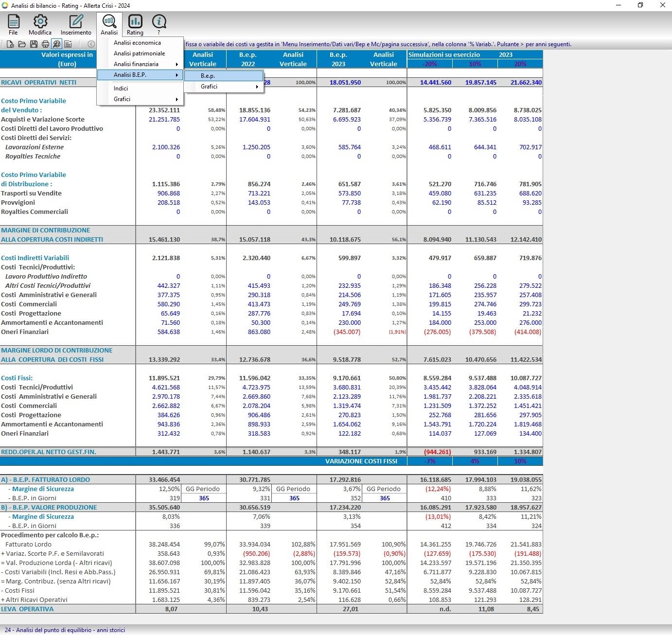Save using the floppy disk icon
Image resolution: width=672 pixels, height=635 pixels.
click(x=34, y=44)
